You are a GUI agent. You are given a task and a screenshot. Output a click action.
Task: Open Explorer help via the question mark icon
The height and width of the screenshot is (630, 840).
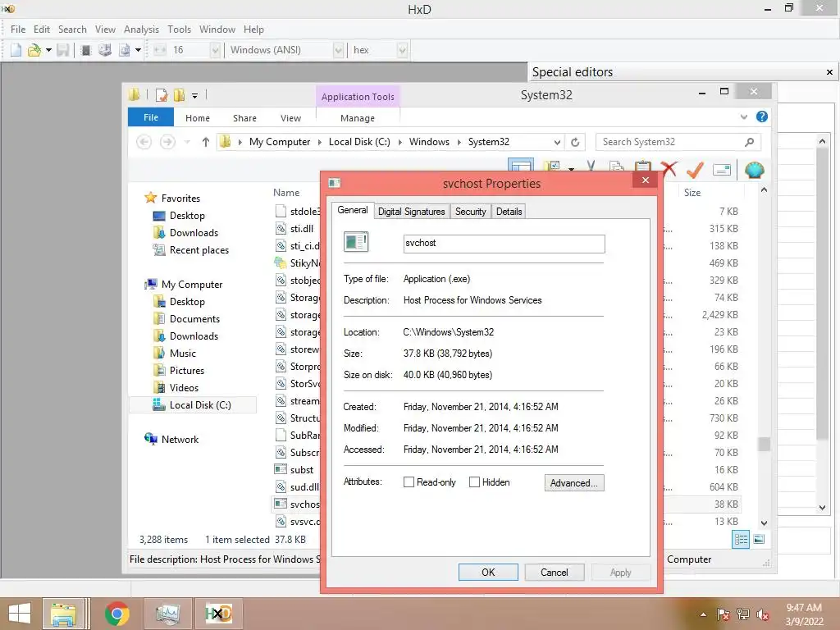(762, 116)
